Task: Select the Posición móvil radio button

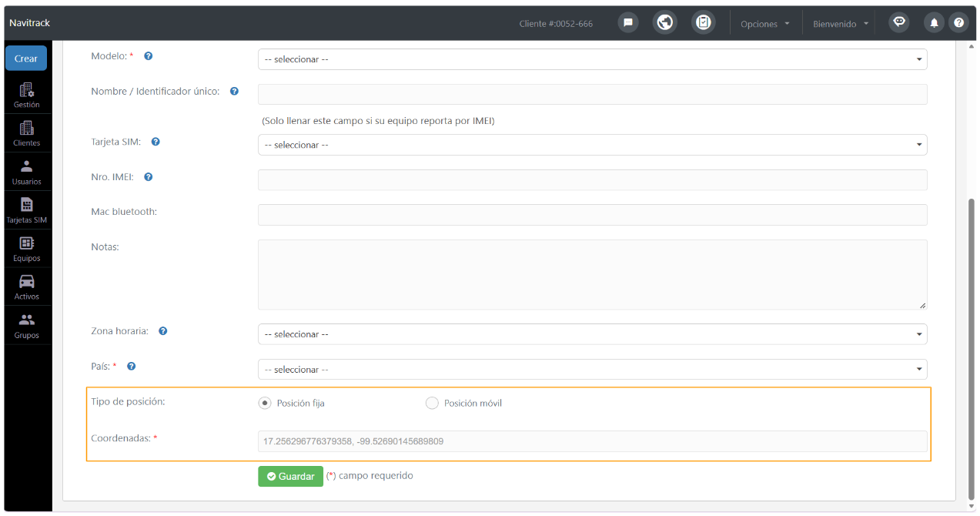Action: (x=432, y=403)
